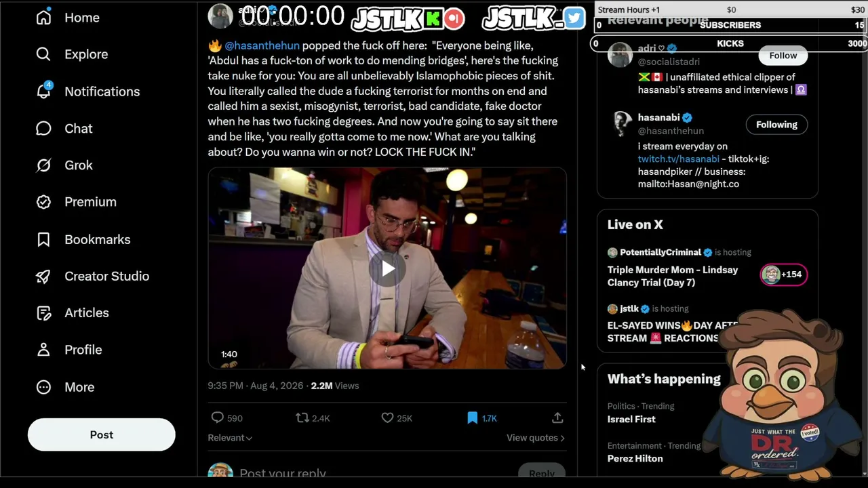Image resolution: width=868 pixels, height=488 pixels.
Task: Click the PotentiallyCriminal host avatar
Action: (x=612, y=252)
